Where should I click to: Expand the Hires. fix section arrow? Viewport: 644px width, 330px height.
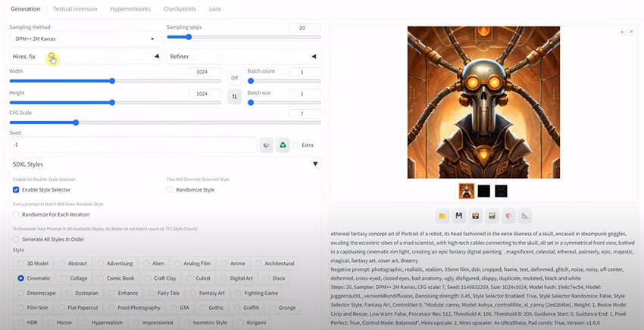pos(157,56)
